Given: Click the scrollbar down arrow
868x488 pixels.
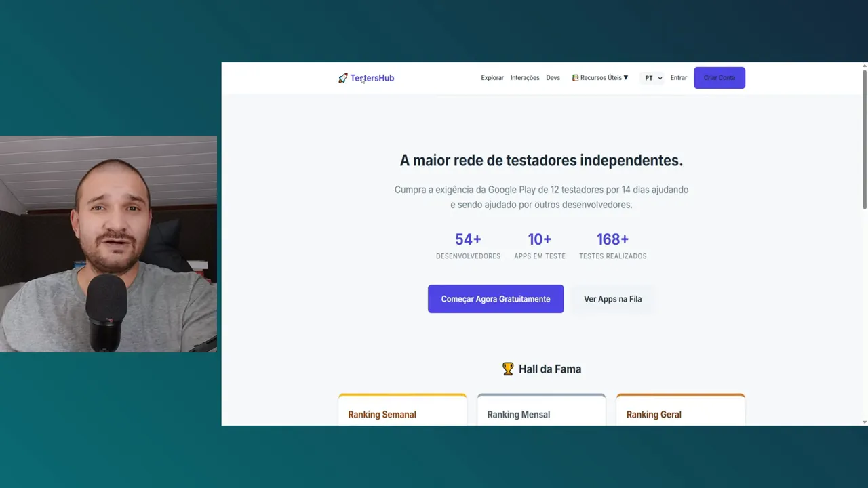Looking at the screenshot, I should pos(865,422).
